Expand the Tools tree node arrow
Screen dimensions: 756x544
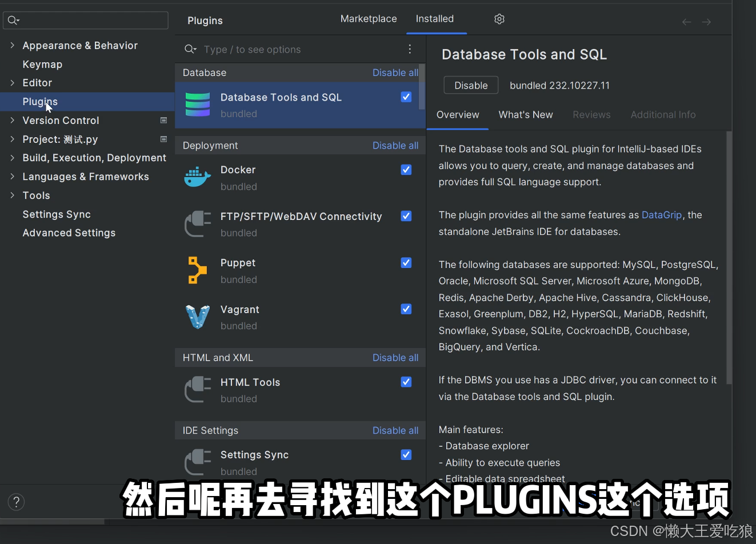coord(12,195)
